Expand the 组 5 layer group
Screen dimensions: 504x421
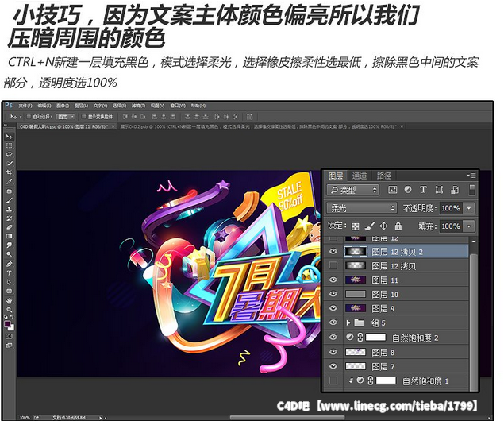coord(348,323)
